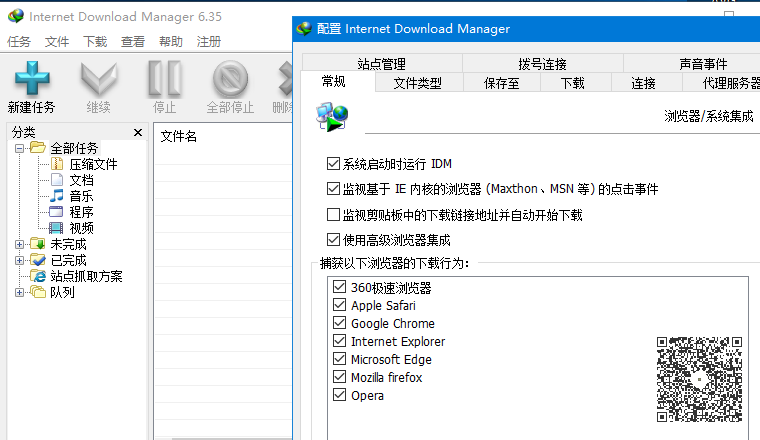Open the 帮助 menu
The image size is (760, 440).
(171, 42)
